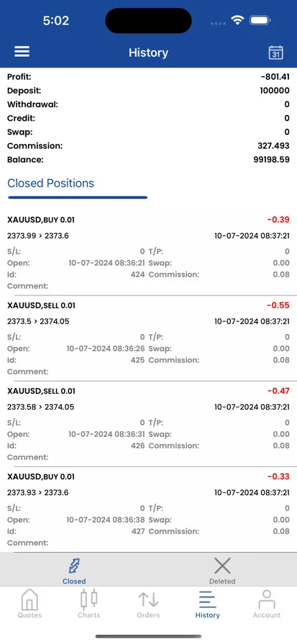Image resolution: width=297 pixels, height=644 pixels.
Task: Tap the Profit -801.41 summary row
Action: 148,77
